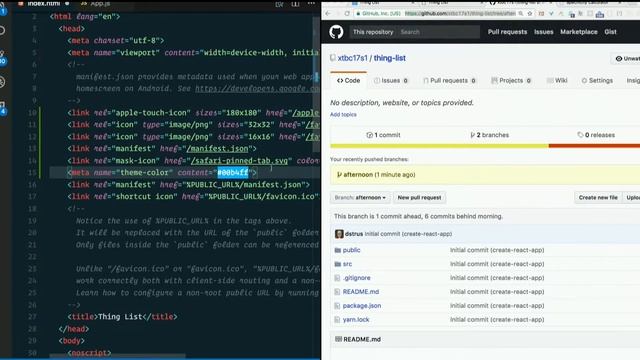The height and width of the screenshot is (360, 640).
Task: Open the Projects tab
Action: click(x=511, y=80)
